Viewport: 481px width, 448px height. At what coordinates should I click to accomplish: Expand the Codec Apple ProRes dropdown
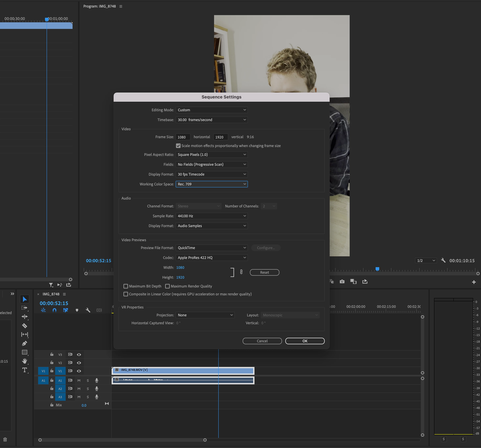[x=211, y=258]
